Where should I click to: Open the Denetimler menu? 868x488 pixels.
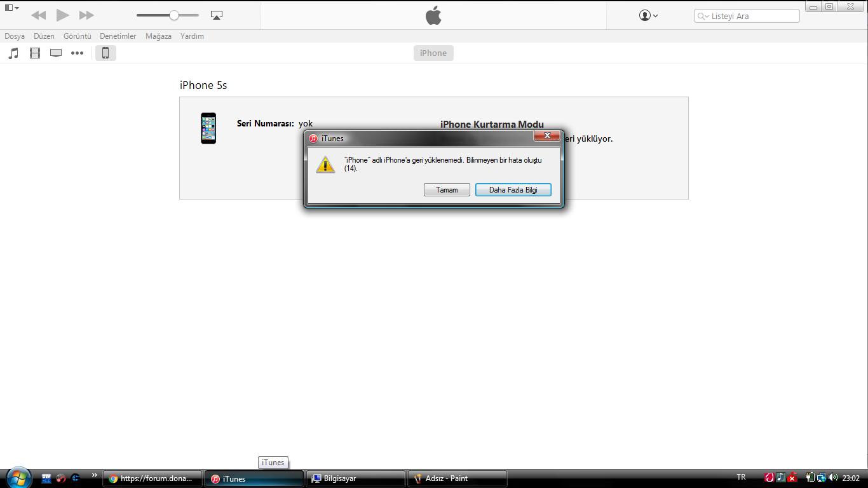[118, 36]
